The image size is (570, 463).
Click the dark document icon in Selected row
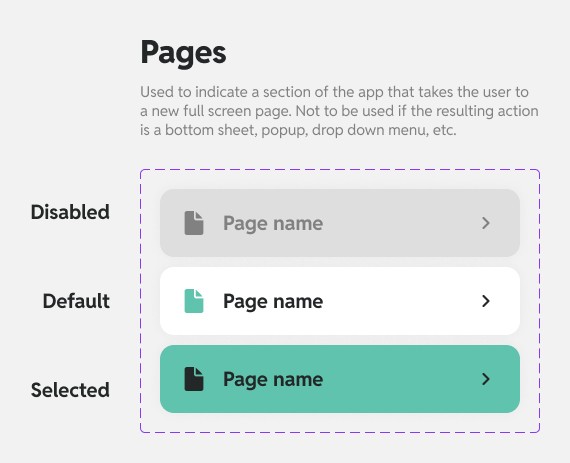[x=194, y=379]
